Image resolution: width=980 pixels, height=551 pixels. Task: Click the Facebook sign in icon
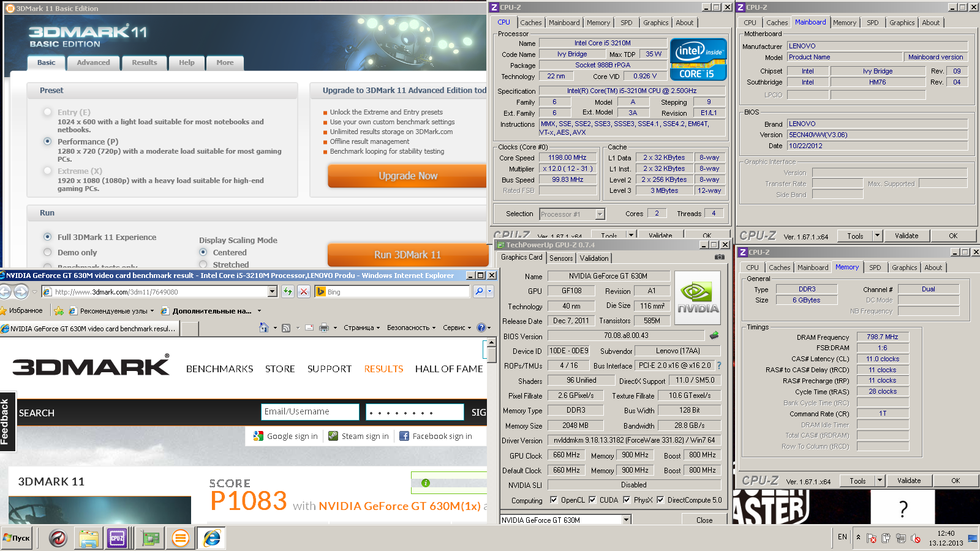click(404, 436)
